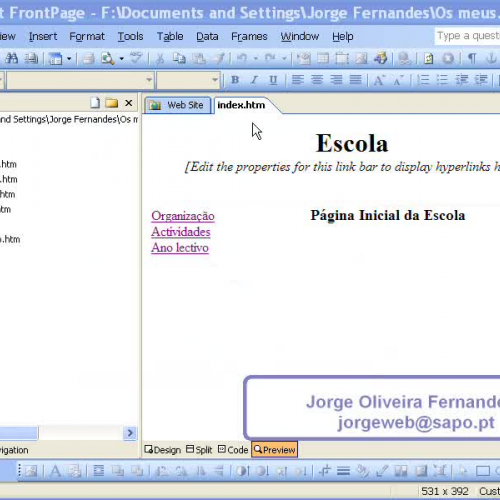Follow the Actividades hyperlink

pyautogui.click(x=181, y=232)
